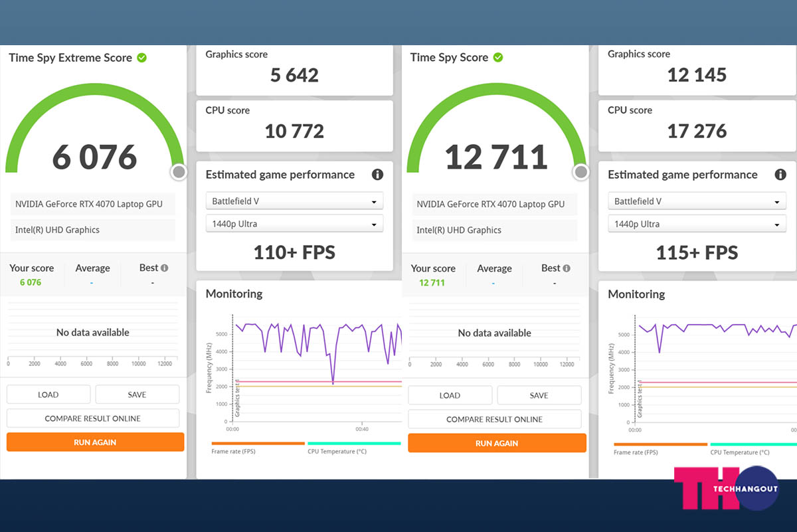Screen dimensions: 797x532
Task: Toggle CPU Temperature legend in right Monitoring
Action: 753,448
